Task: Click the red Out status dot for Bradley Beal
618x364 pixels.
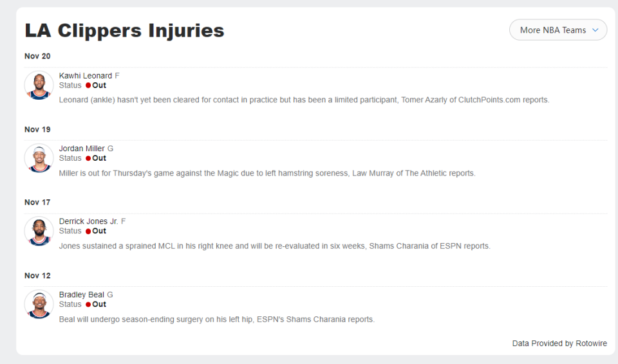Action: click(88, 304)
